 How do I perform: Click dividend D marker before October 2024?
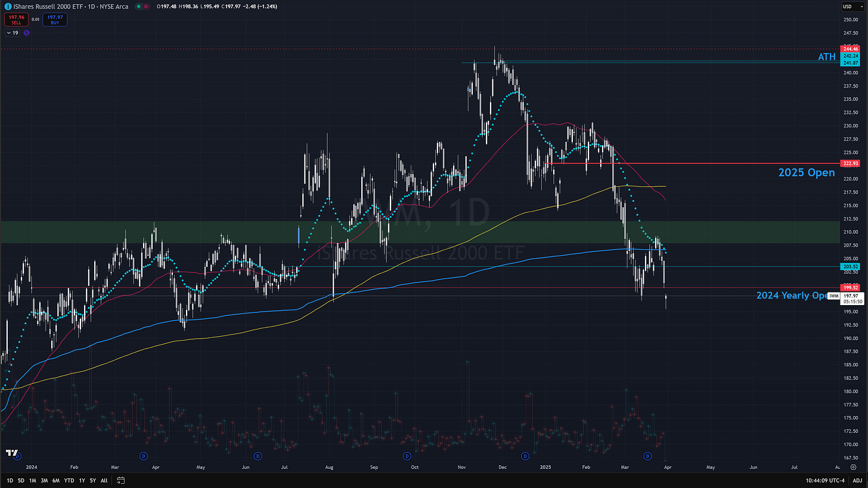(407, 456)
